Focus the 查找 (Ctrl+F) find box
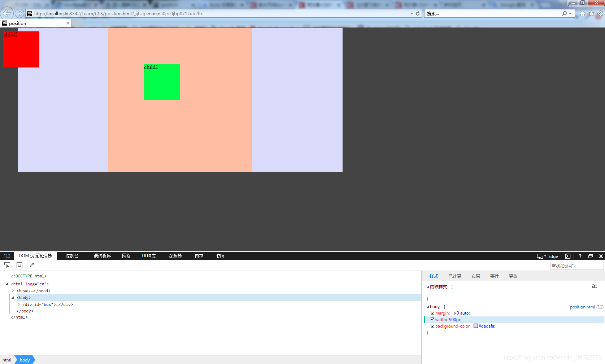The image size is (605, 364). [x=576, y=266]
